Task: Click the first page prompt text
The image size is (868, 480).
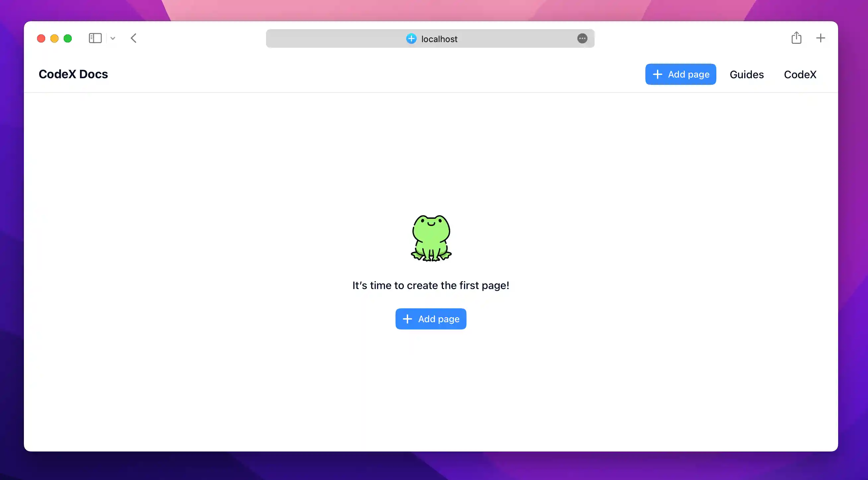Action: pos(431,285)
